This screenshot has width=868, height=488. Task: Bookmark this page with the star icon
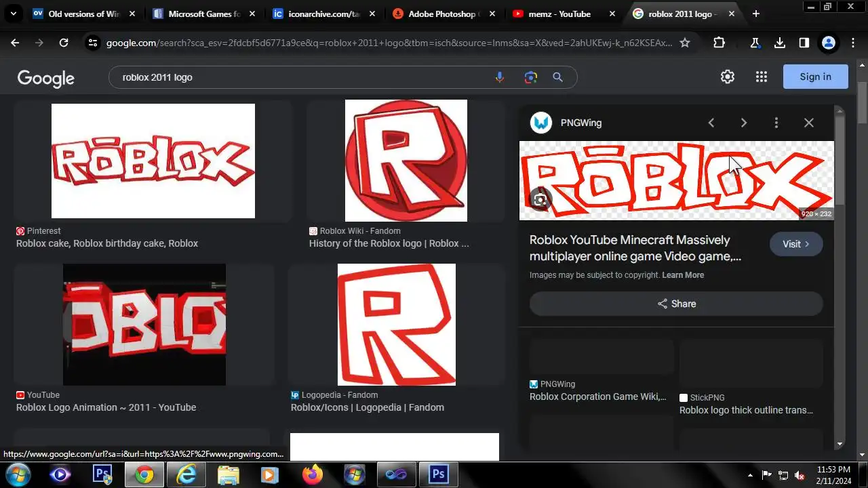[685, 43]
